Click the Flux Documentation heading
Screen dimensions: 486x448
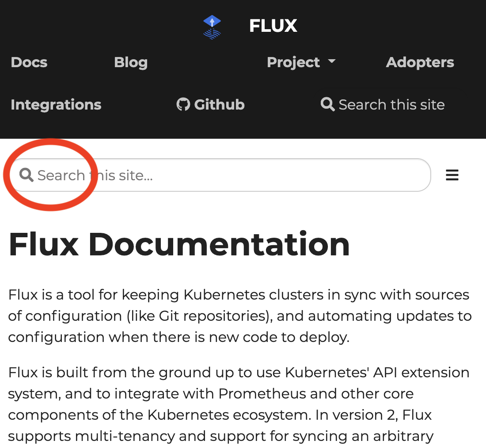point(179,244)
